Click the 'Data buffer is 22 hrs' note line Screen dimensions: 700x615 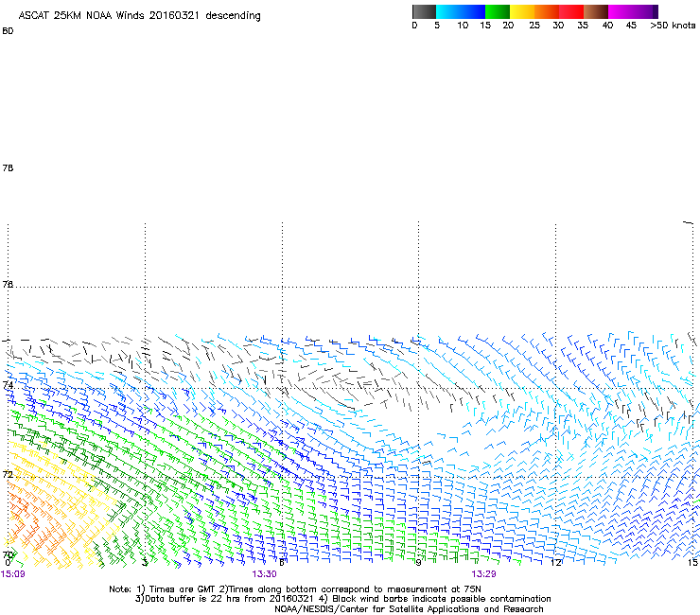[342, 599]
